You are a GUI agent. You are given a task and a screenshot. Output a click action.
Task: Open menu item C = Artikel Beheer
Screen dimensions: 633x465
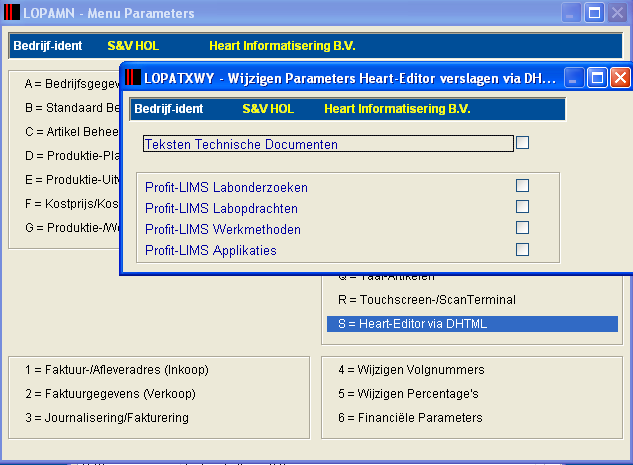click(72, 132)
